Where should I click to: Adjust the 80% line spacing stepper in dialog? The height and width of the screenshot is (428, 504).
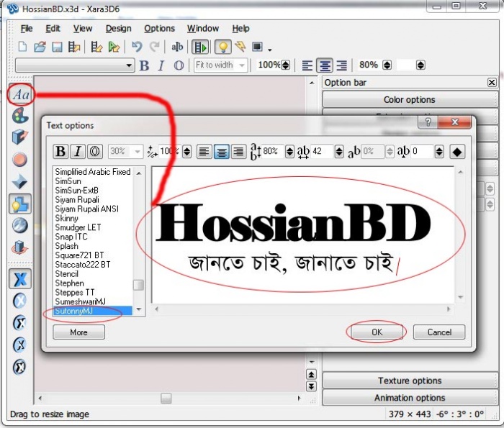(x=289, y=151)
